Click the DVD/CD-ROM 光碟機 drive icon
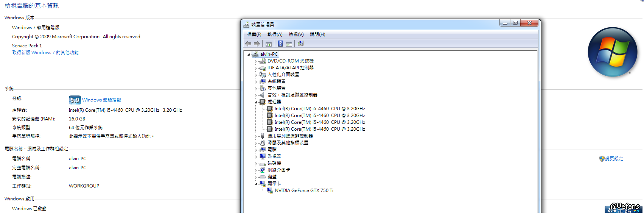644x214 pixels. point(263,61)
